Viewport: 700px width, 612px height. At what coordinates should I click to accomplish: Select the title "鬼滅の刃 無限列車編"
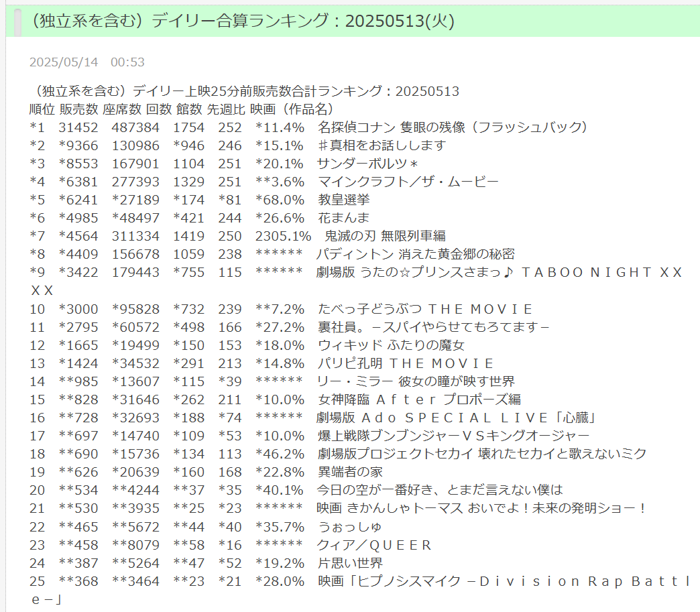pyautogui.click(x=385, y=236)
